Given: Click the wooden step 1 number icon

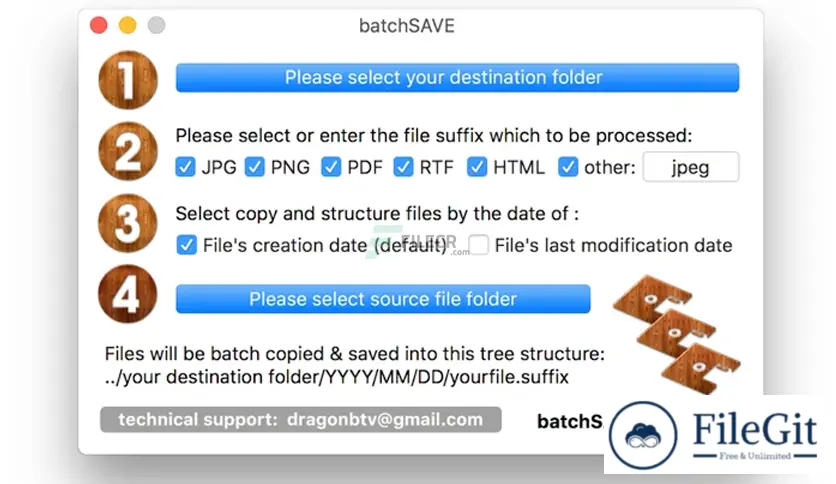Looking at the screenshot, I should click(128, 80).
